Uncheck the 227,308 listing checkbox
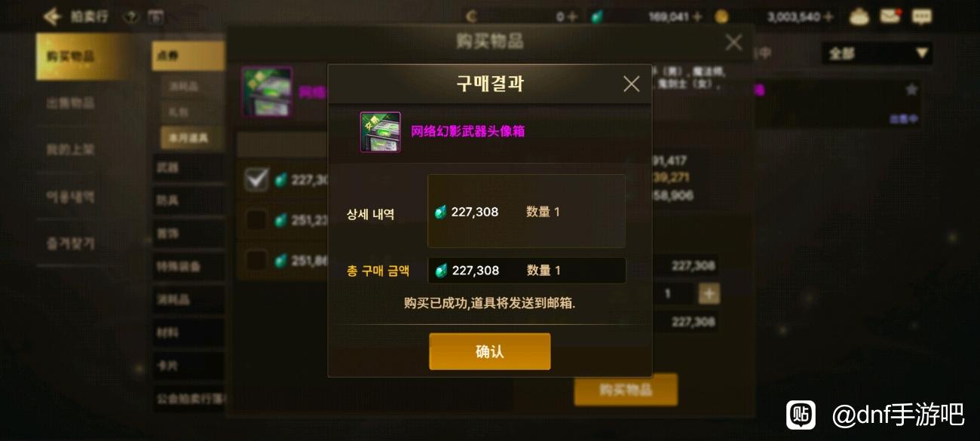 point(256,179)
